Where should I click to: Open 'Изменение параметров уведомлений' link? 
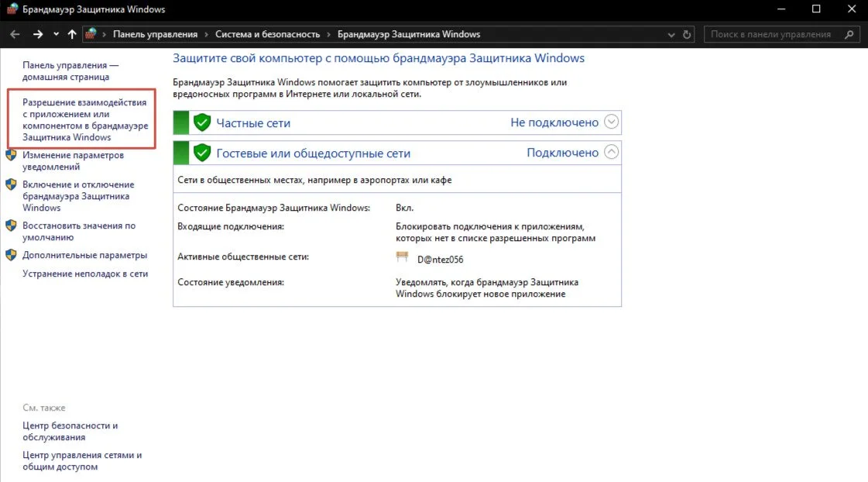[x=73, y=160]
